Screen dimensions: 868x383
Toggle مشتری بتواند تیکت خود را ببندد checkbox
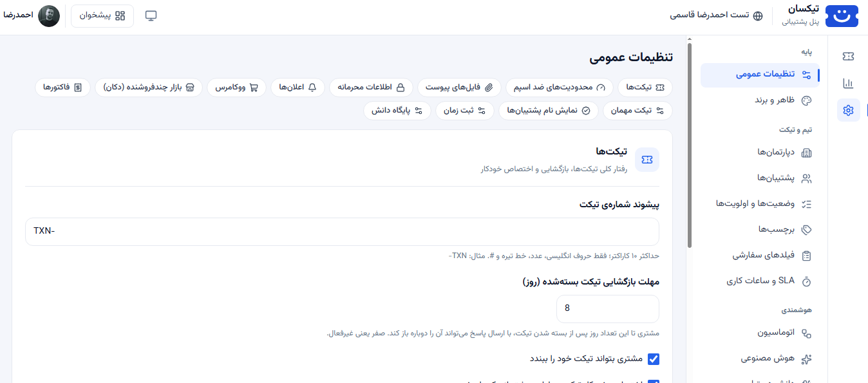[x=654, y=359]
